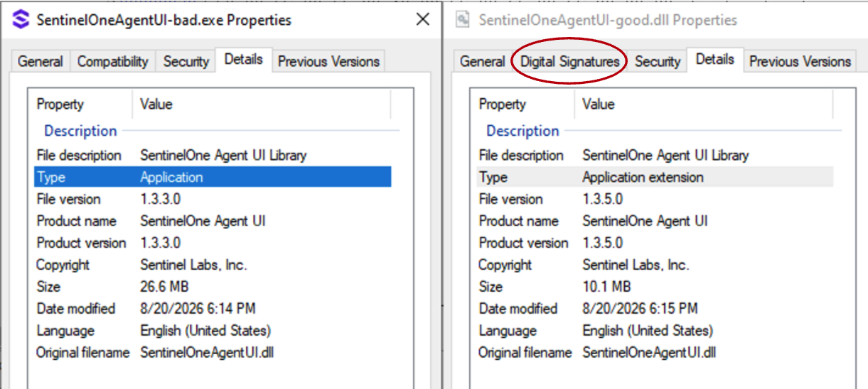Open General tab in bad.exe Properties
The height and width of the screenshot is (389, 868).
tap(41, 62)
